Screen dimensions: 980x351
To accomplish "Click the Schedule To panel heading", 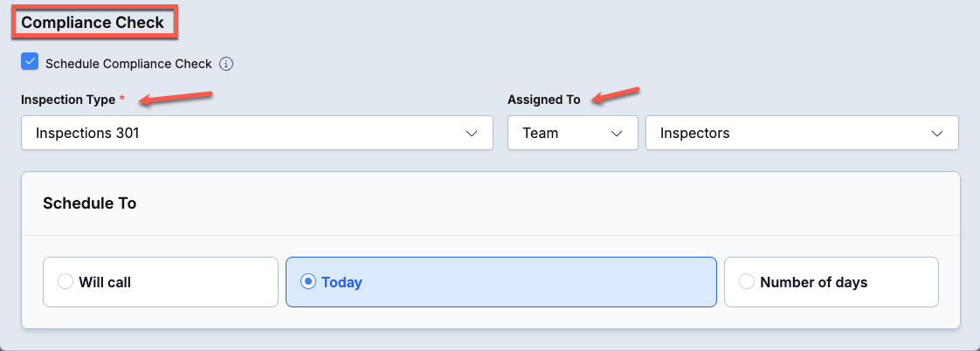I will 89,203.
